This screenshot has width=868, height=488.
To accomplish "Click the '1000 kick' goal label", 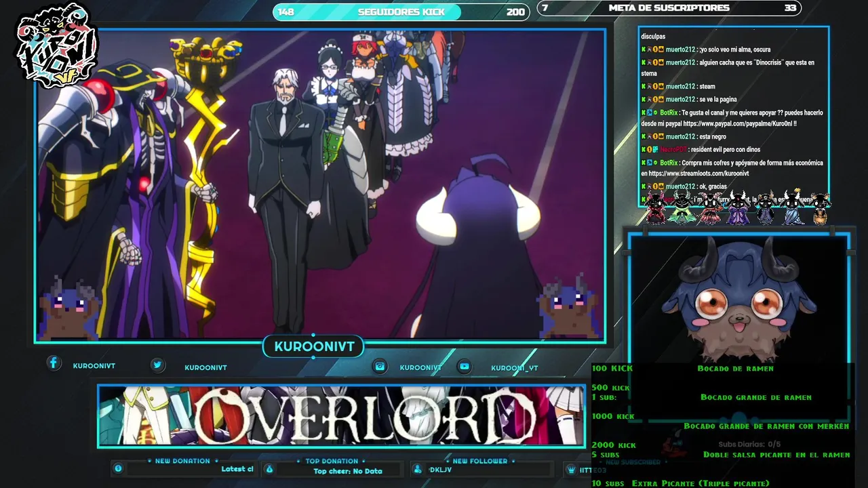I will pyautogui.click(x=613, y=416).
